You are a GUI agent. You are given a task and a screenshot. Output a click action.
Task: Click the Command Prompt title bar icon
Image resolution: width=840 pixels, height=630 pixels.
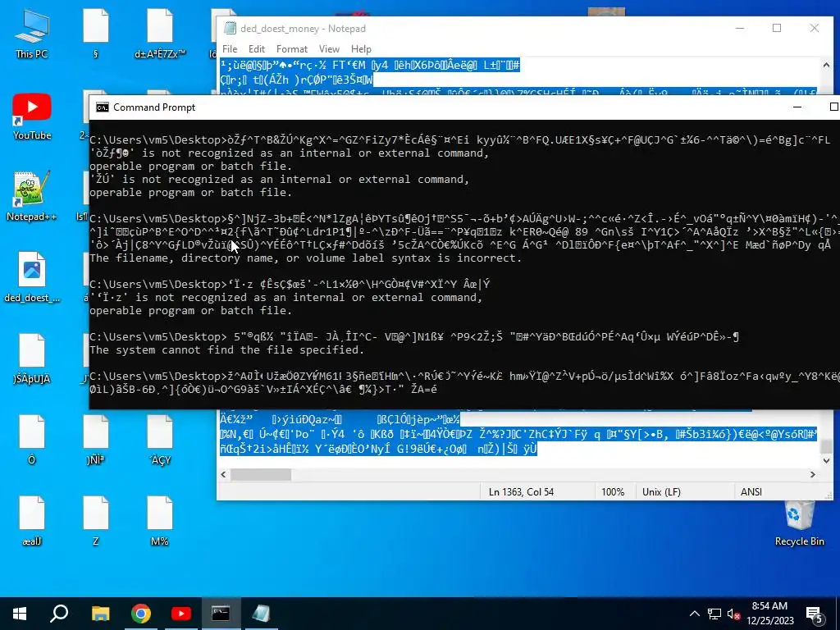pyautogui.click(x=103, y=107)
